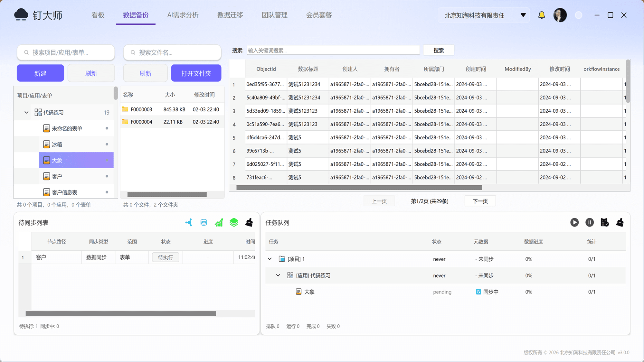Viewport: 644px width, 362px height.
Task: Open the AI需求分析 tab
Action: (x=183, y=15)
